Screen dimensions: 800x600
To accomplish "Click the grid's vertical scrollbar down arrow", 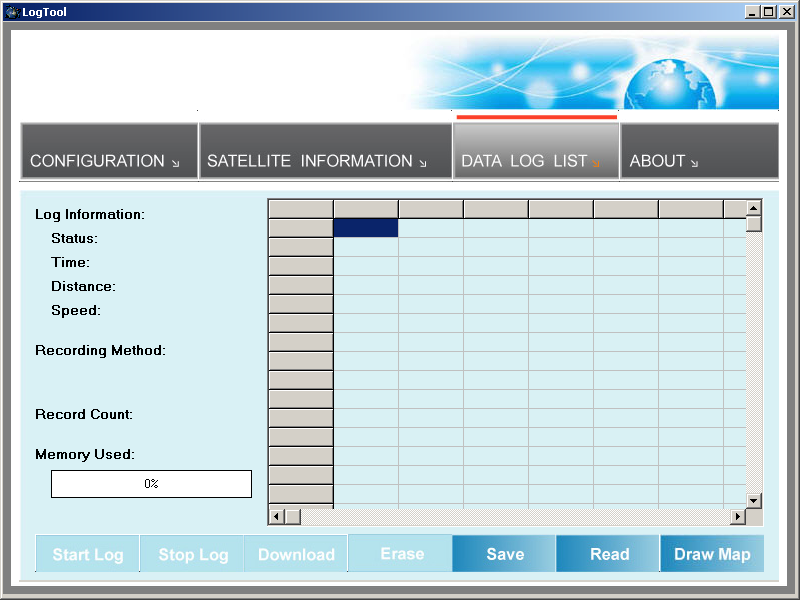I will tap(754, 500).
